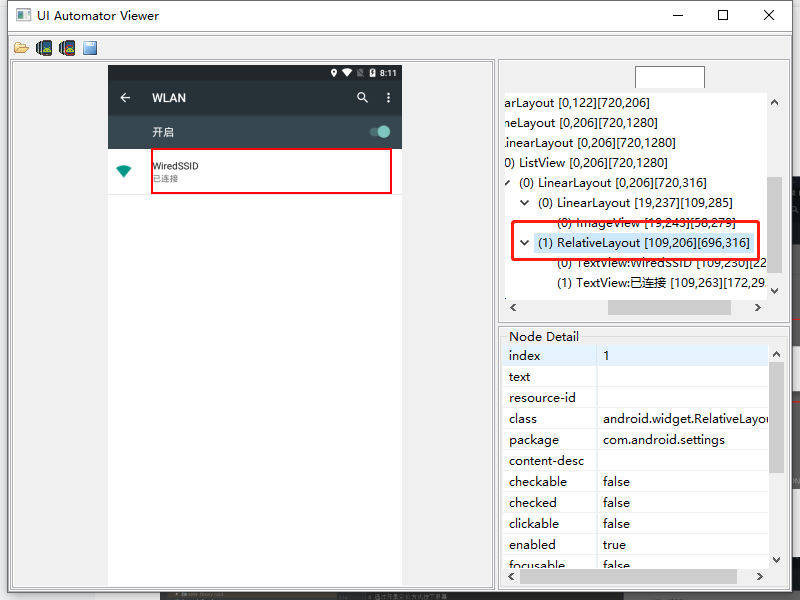
Task: Click the green Wi-Fi signal icon beside WiredSSID
Action: click(x=123, y=171)
